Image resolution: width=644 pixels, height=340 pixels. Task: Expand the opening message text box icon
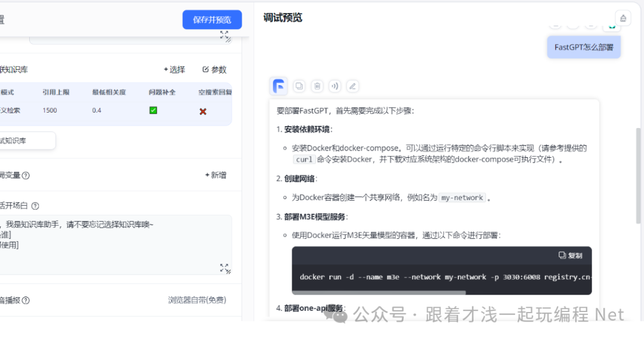[x=225, y=269]
